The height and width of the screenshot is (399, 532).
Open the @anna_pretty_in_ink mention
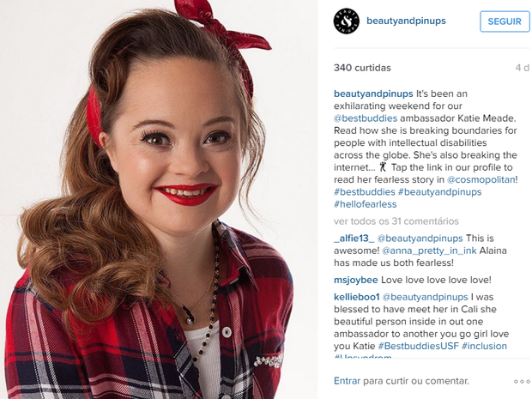[x=429, y=251]
